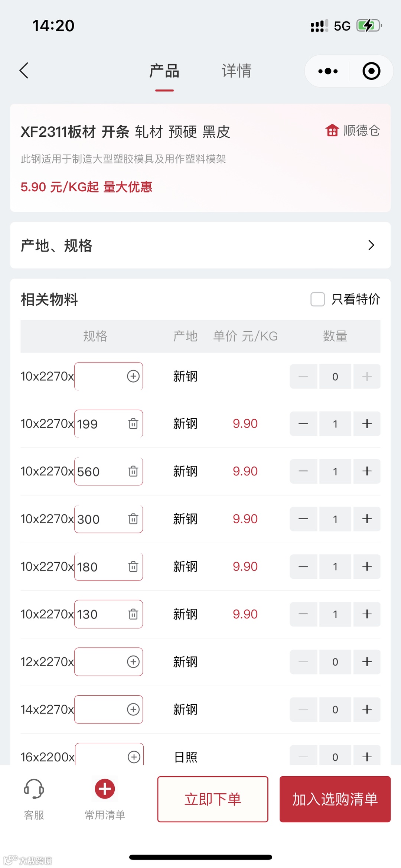Switch to the 详情 tab
Image resolution: width=401 pixels, height=868 pixels.
(x=237, y=71)
